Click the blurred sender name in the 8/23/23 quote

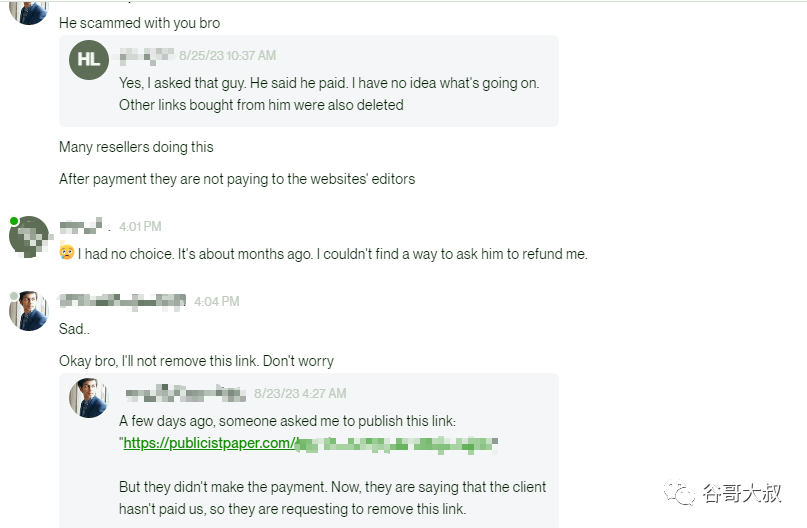point(186,393)
